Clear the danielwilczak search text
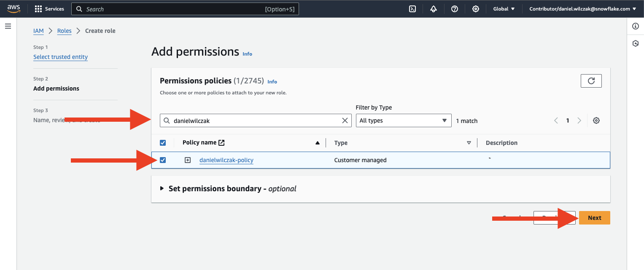 click(x=345, y=120)
